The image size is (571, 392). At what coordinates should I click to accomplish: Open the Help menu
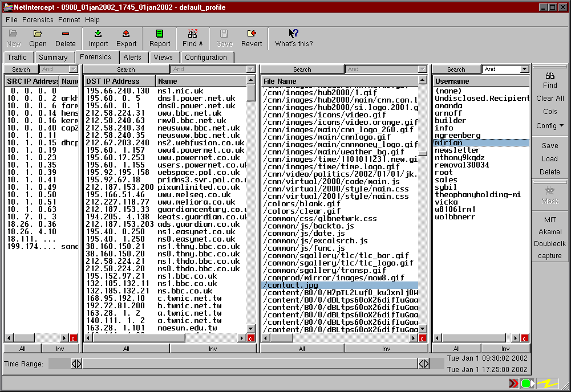[92, 19]
